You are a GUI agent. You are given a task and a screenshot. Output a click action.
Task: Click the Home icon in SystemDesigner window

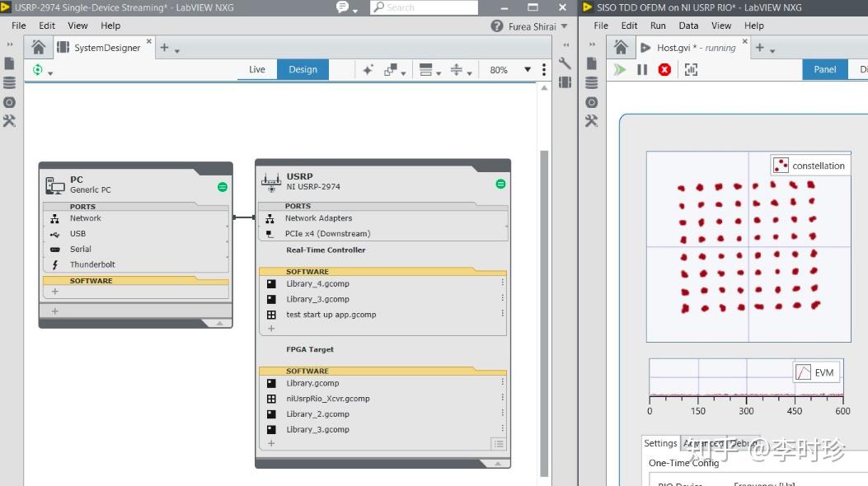(39, 47)
